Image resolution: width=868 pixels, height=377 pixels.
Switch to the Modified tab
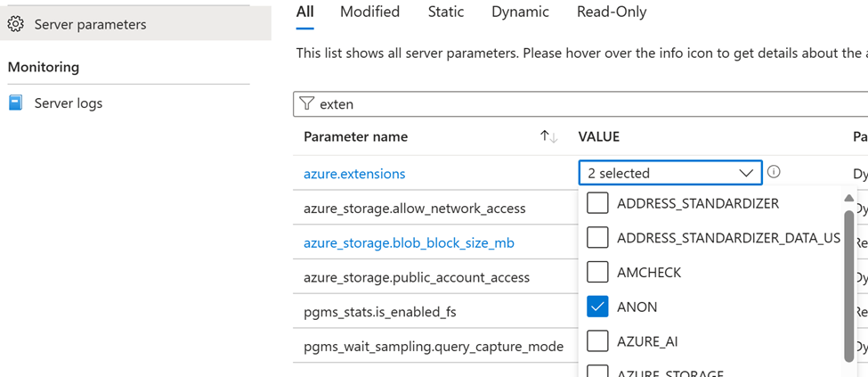pyautogui.click(x=369, y=12)
